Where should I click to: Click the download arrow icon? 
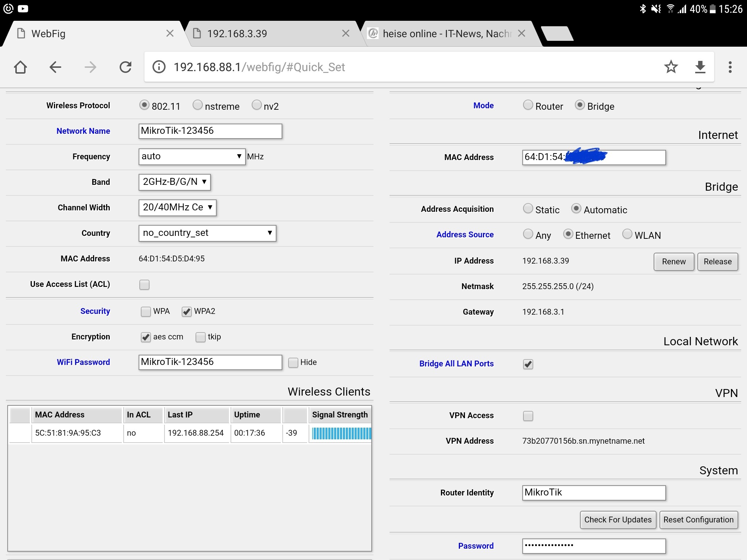[700, 67]
